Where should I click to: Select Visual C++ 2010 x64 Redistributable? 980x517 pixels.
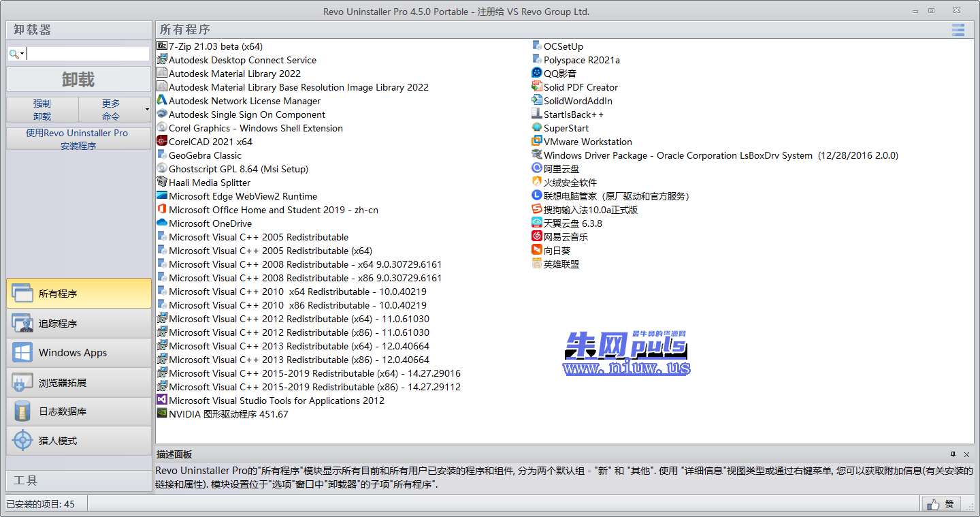pyautogui.click(x=298, y=292)
